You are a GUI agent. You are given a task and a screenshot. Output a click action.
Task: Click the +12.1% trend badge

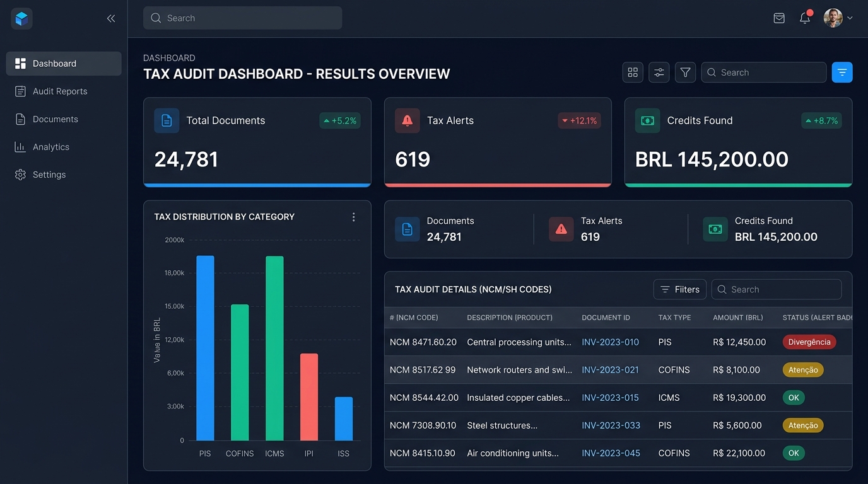pos(580,120)
